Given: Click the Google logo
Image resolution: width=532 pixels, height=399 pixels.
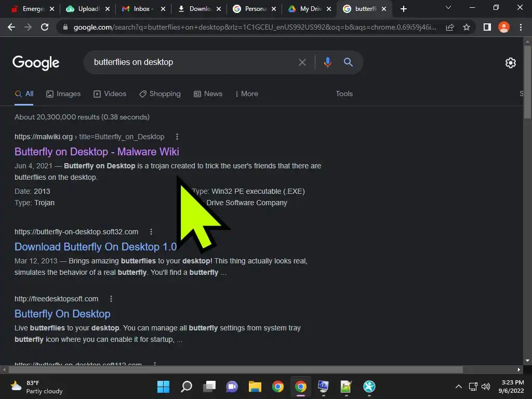Looking at the screenshot, I should (36, 63).
